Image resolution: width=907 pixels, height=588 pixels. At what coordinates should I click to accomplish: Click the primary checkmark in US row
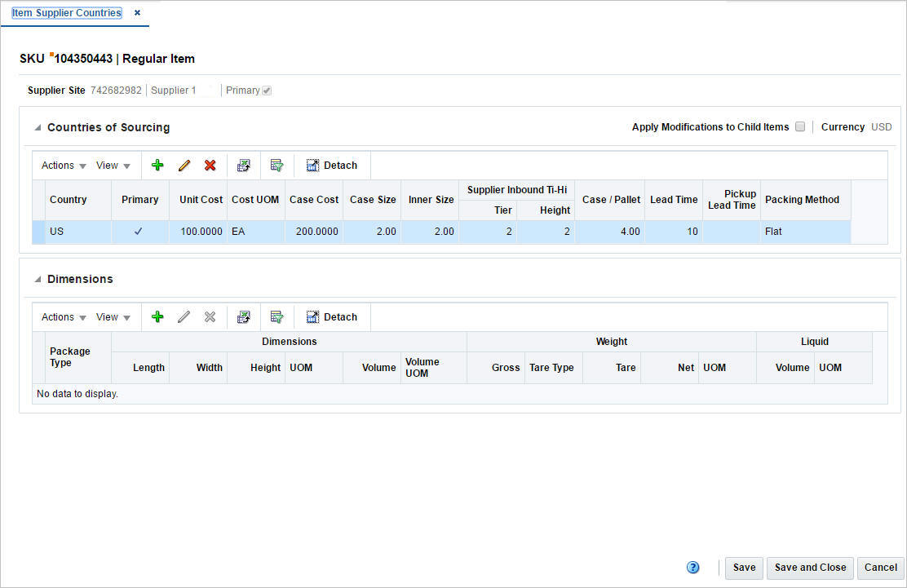[x=138, y=232]
